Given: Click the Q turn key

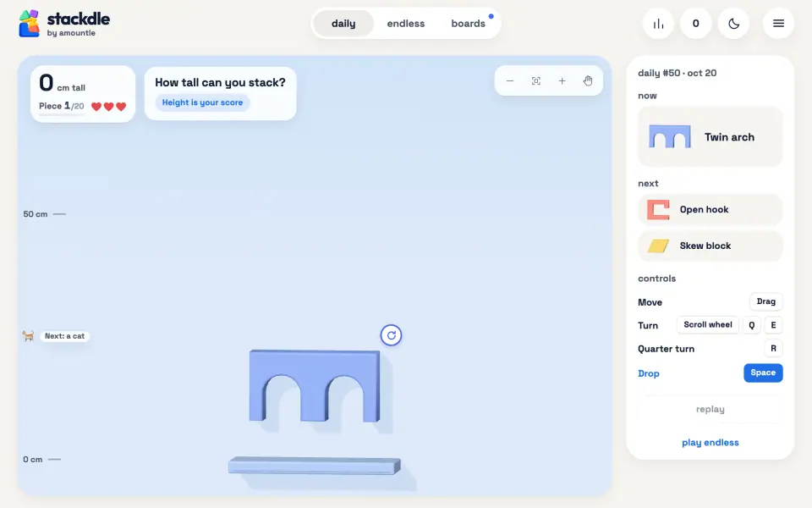Looking at the screenshot, I should (751, 325).
